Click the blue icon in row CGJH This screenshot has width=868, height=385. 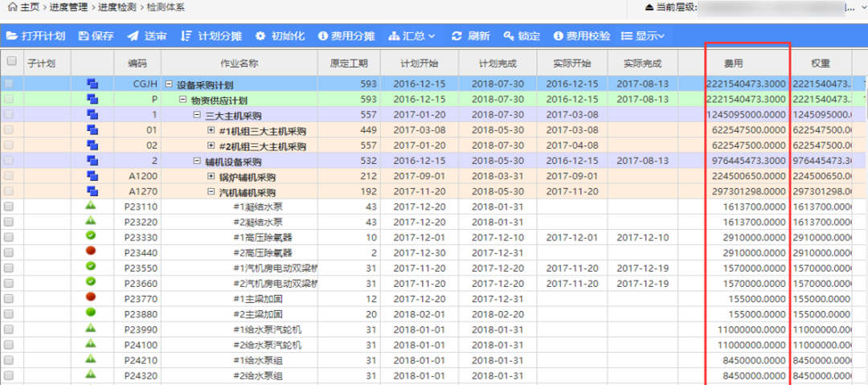point(92,84)
